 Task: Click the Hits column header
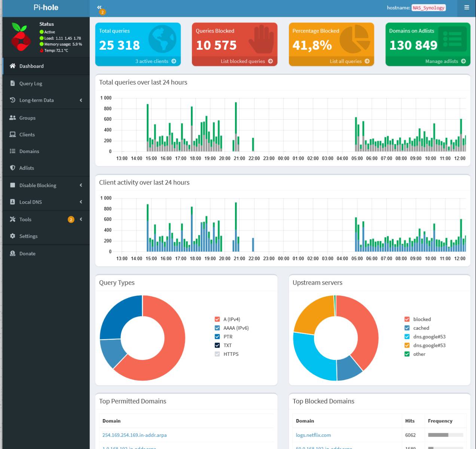click(x=410, y=421)
